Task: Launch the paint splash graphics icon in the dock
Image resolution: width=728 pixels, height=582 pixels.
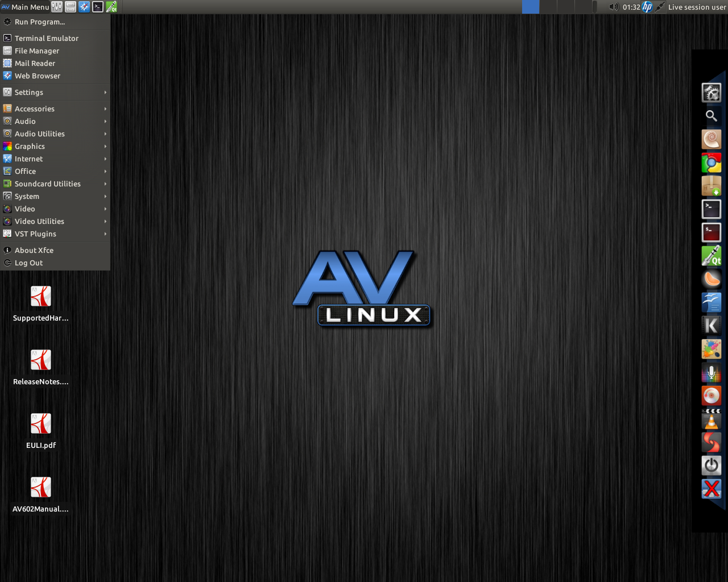Action: (712, 349)
